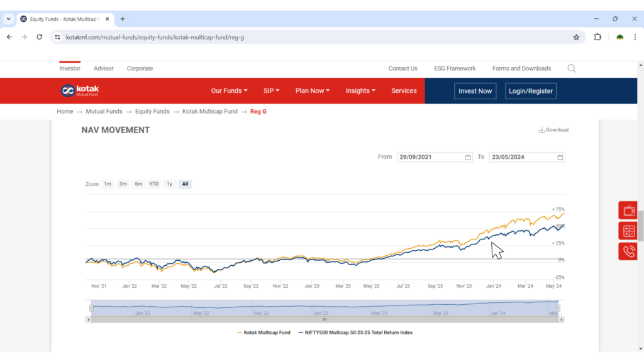Viewport: 644px width, 362px height.
Task: Click the browser forward arrow
Action: click(x=25, y=37)
